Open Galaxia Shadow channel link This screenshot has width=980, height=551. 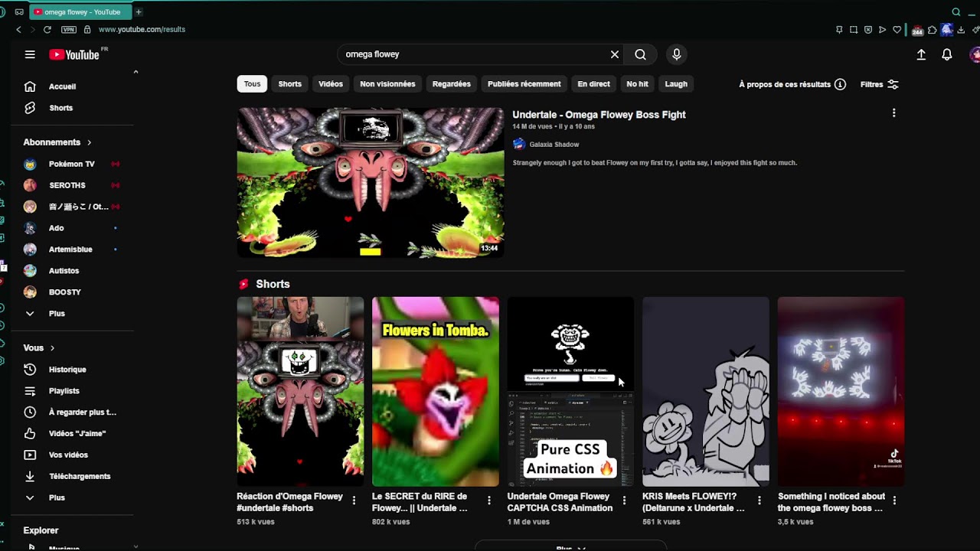[554, 145]
